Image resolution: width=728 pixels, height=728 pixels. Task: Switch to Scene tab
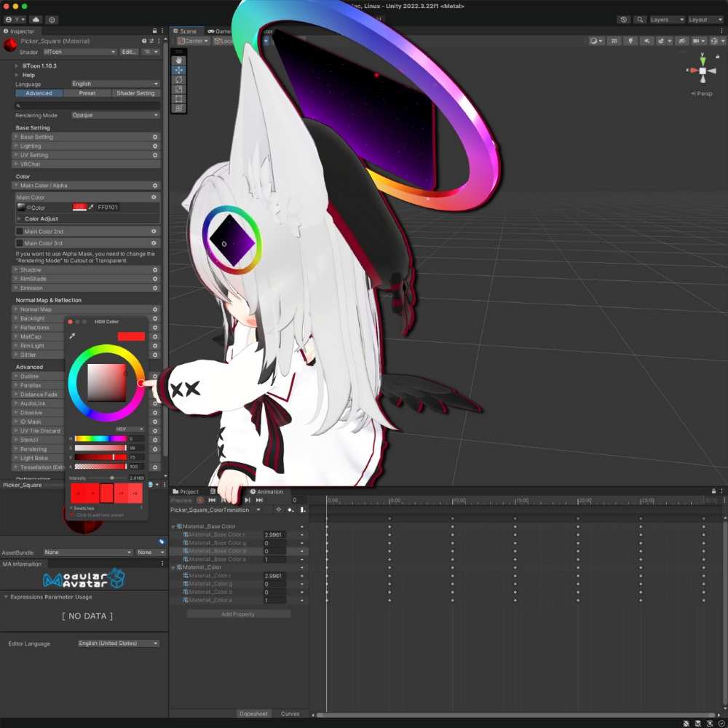pos(185,31)
